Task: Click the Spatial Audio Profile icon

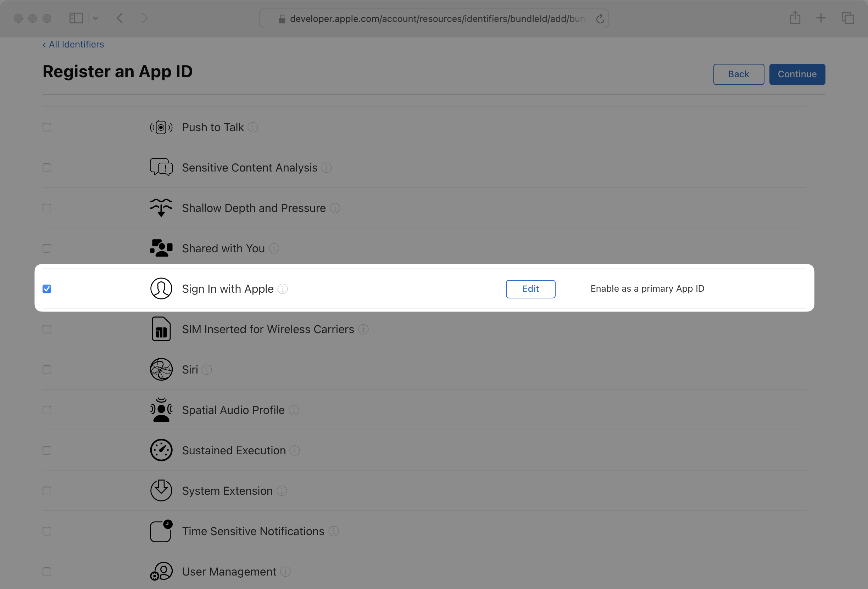Action: point(161,410)
